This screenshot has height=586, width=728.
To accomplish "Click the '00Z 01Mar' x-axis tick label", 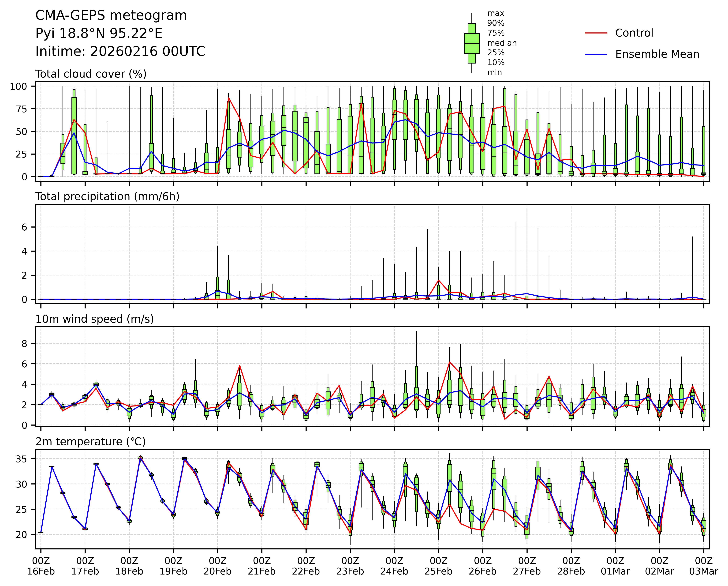I will pos(615,566).
